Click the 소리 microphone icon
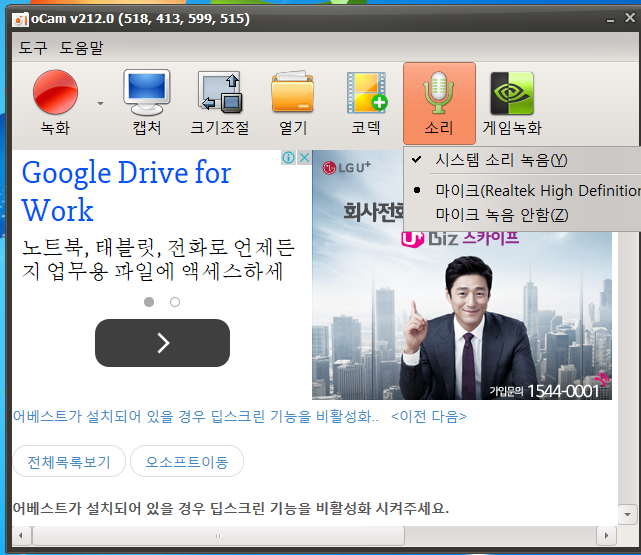Image resolution: width=641 pixels, height=555 pixels. click(x=439, y=92)
